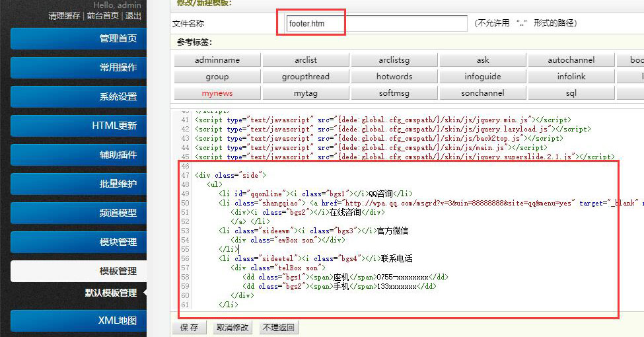Click the 座机 0755 phone code line
Viewport: 644px width, 337px height.
(x=345, y=277)
